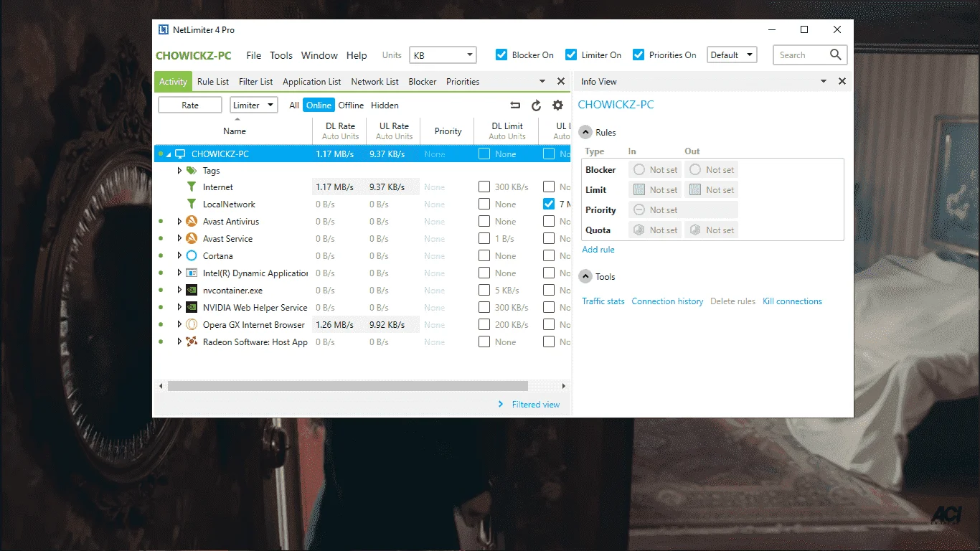Open Connection history
This screenshot has height=551, width=980.
[667, 301]
